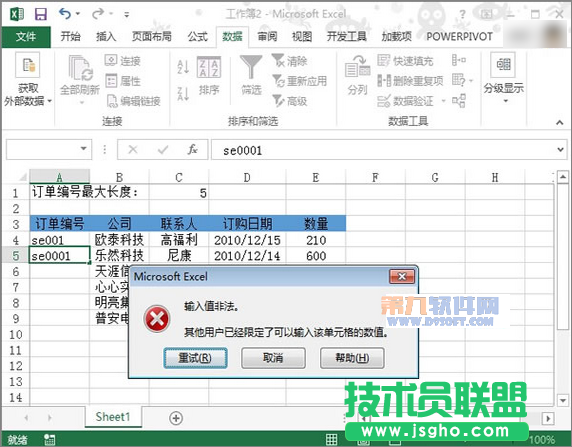Image resolution: width=572 pixels, height=447 pixels.
Task: Click cell A4 containing se001
Action: pos(59,240)
